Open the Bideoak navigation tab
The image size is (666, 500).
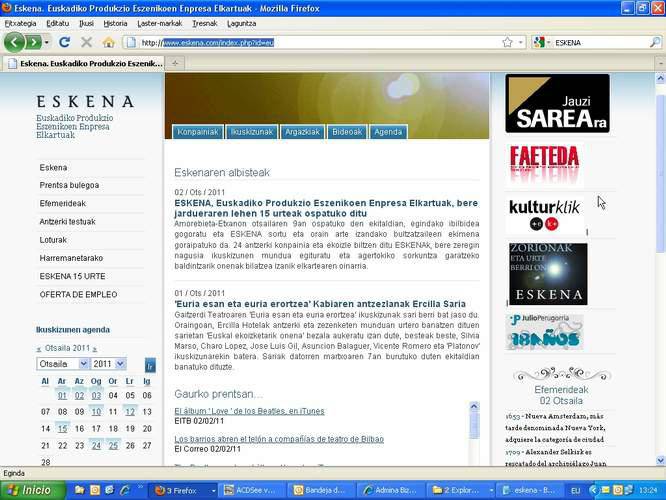pyautogui.click(x=347, y=132)
